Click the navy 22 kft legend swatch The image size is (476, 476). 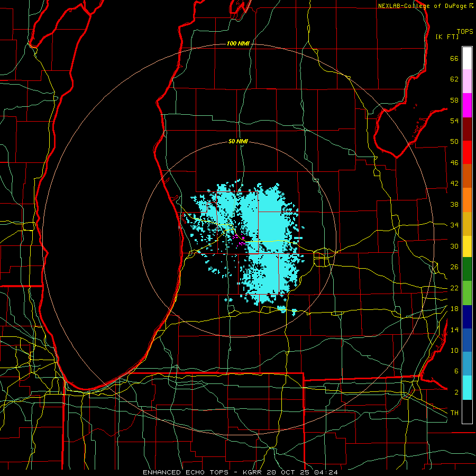[467, 317]
